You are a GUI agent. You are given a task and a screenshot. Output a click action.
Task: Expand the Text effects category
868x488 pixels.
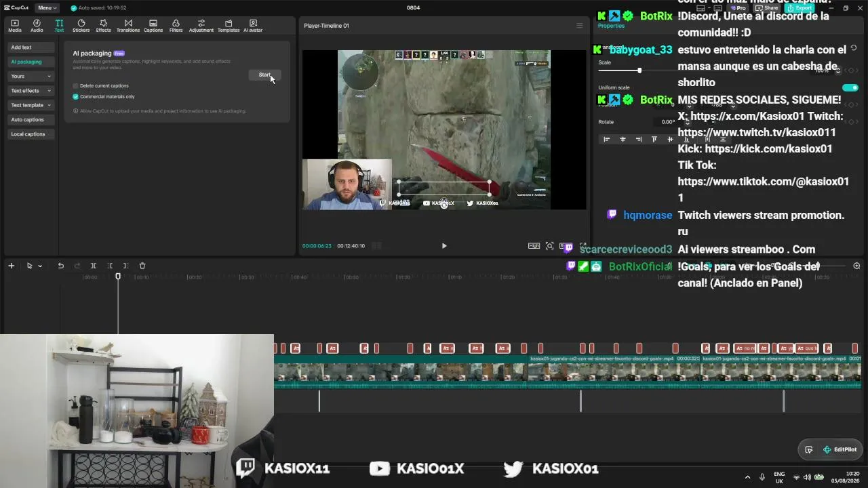tap(31, 91)
